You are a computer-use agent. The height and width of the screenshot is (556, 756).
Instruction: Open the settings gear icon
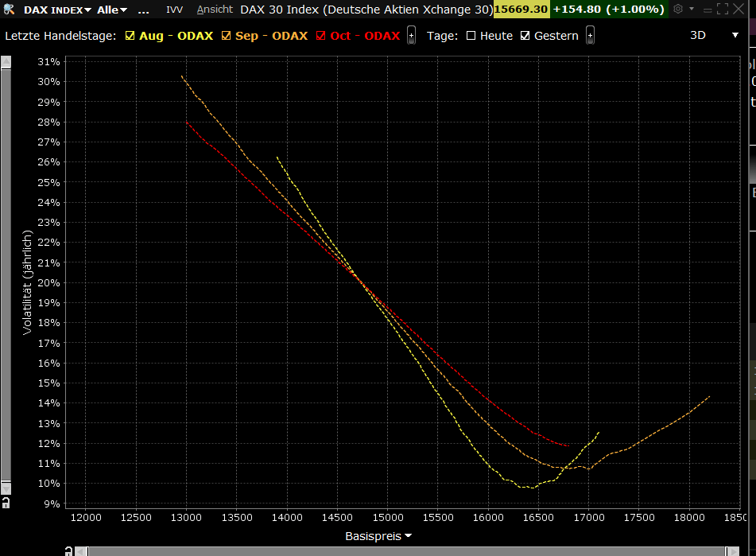678,10
